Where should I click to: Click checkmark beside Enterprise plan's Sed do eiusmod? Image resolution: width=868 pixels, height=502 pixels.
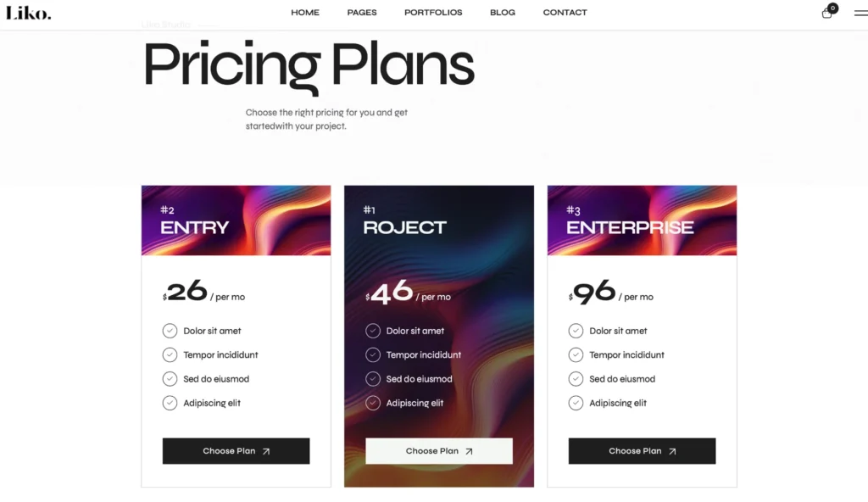coord(576,379)
